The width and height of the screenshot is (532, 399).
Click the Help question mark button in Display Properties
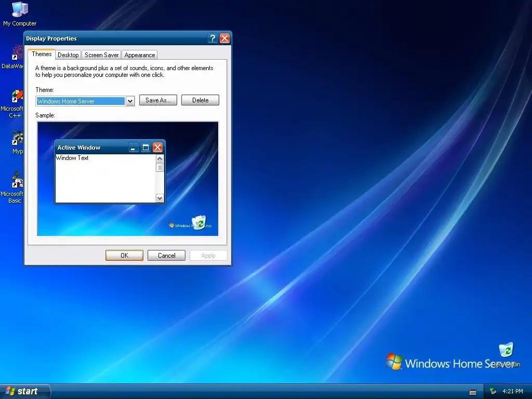[x=212, y=38]
